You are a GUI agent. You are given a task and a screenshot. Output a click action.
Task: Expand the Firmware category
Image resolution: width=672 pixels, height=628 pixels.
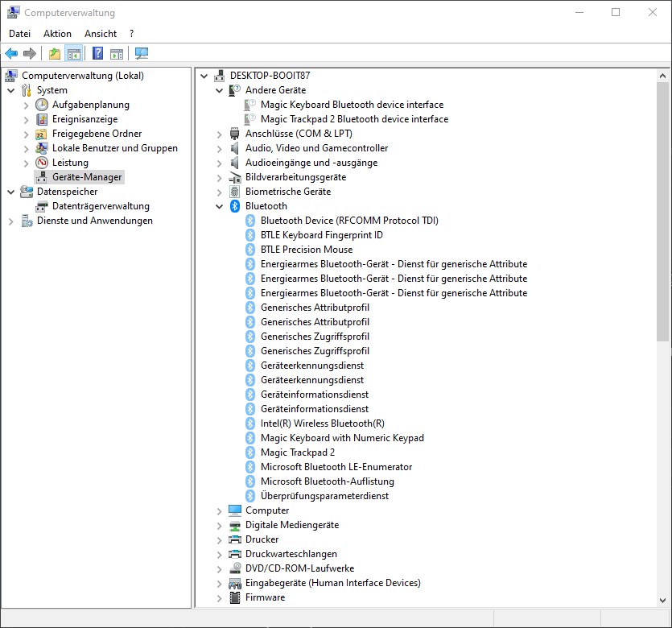pos(220,598)
